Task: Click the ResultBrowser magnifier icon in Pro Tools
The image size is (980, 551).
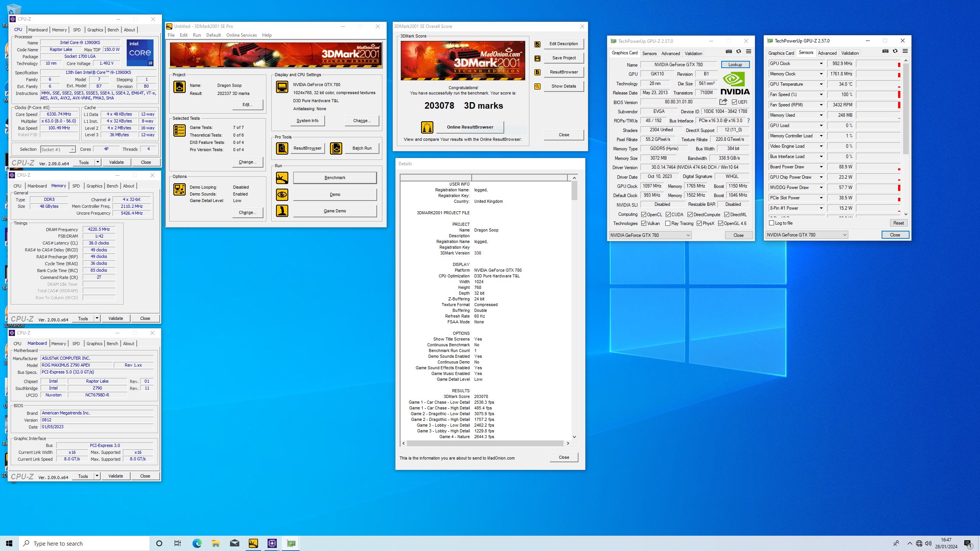Action: tap(282, 148)
